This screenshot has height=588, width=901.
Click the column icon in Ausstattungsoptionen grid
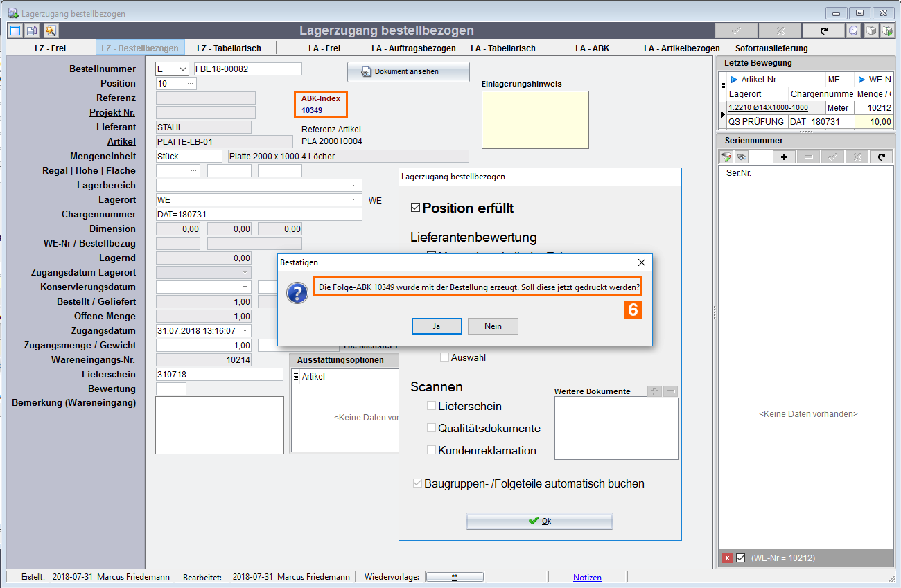(297, 377)
